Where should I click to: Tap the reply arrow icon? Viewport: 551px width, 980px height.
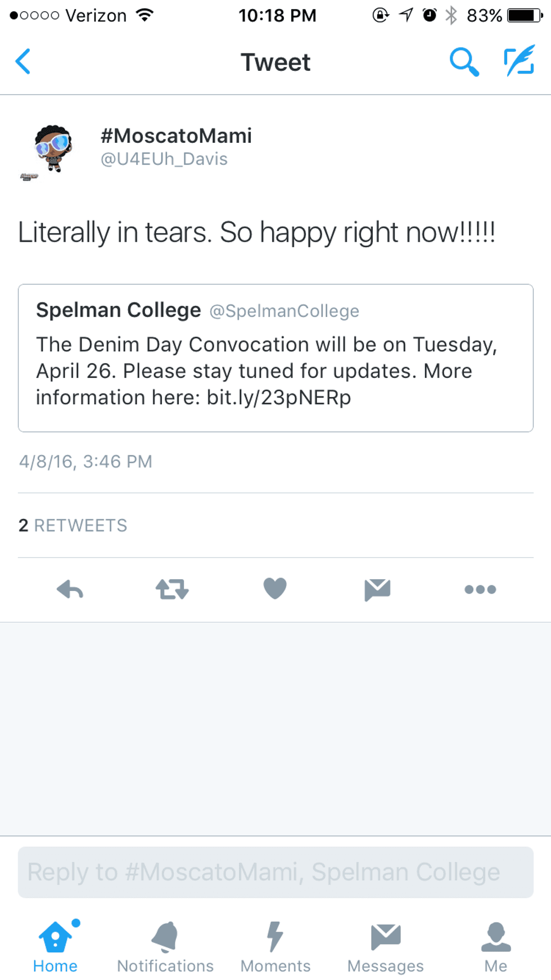click(x=70, y=589)
